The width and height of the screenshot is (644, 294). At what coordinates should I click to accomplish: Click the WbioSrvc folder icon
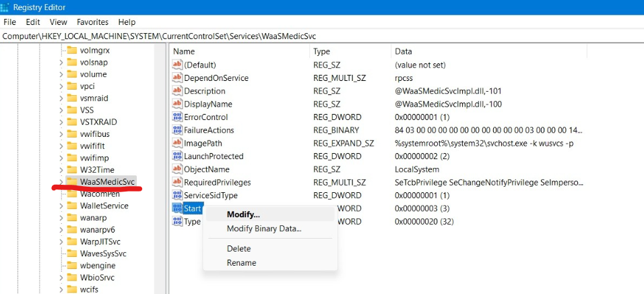pyautogui.click(x=72, y=277)
